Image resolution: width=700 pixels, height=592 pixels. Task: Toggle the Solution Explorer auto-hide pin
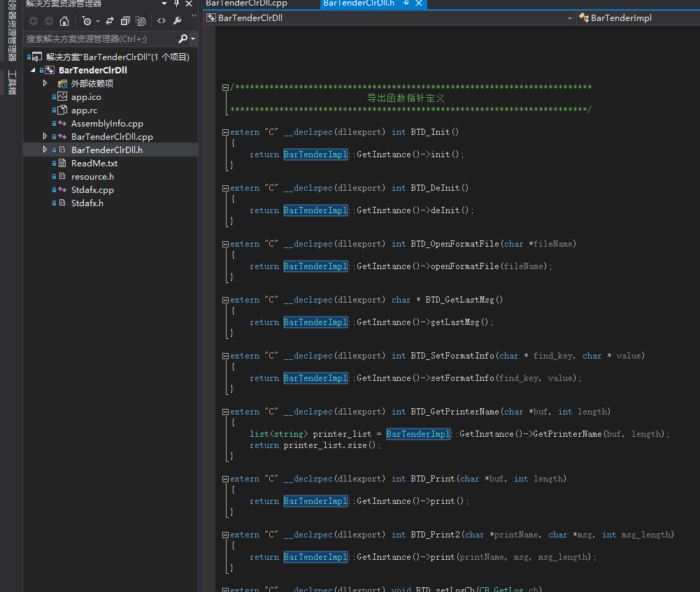pyautogui.click(x=177, y=4)
